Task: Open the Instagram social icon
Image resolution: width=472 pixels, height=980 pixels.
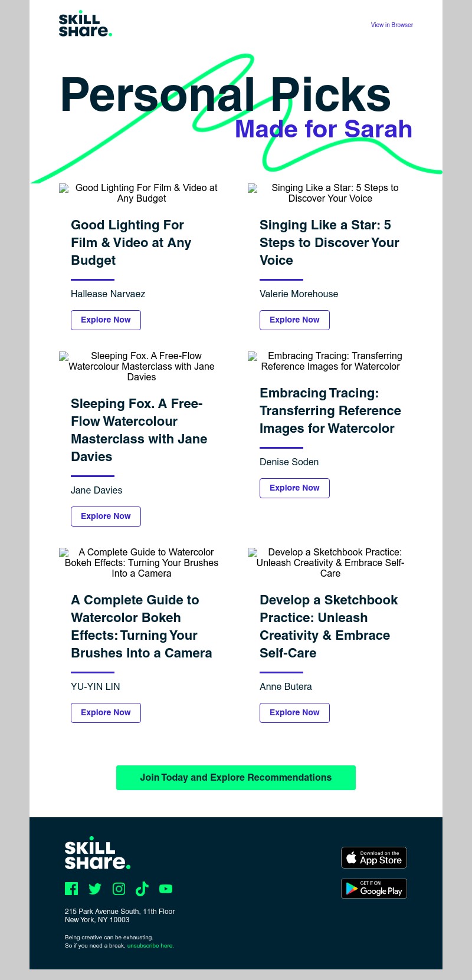Action: (x=119, y=889)
